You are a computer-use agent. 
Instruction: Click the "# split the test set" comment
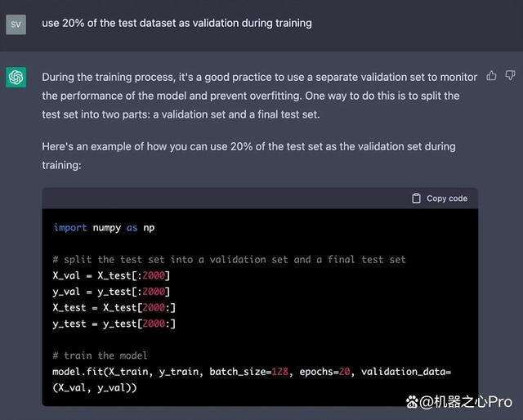[229, 259]
